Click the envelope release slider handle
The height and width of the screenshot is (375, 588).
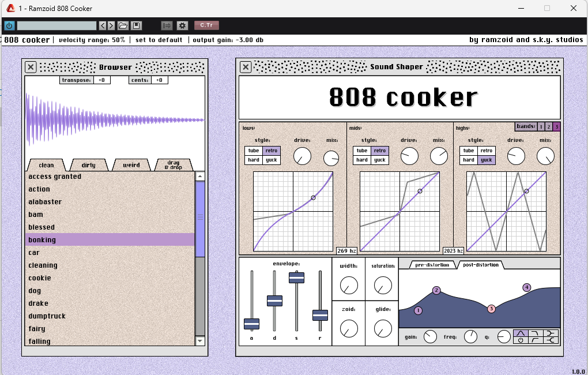click(x=321, y=316)
